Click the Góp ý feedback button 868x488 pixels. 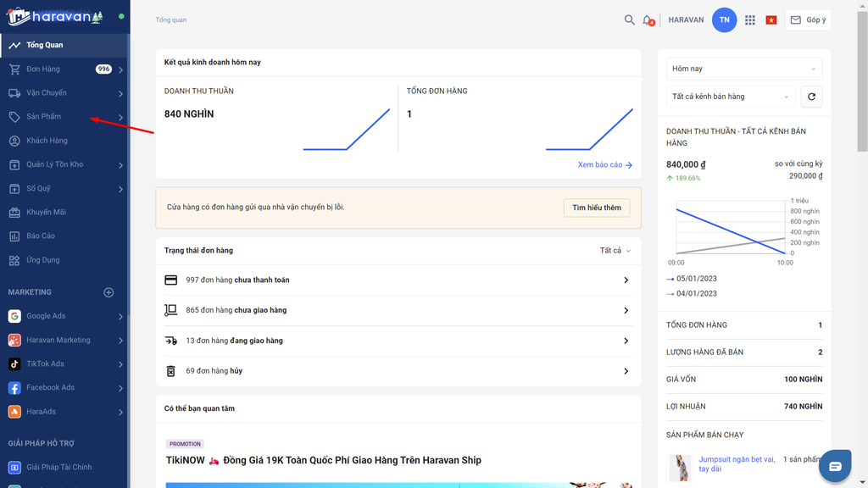808,20
